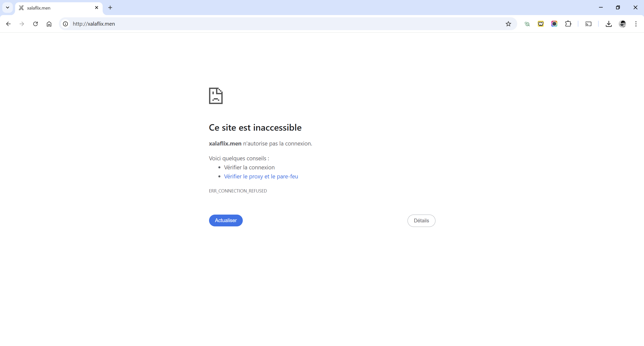View site information via the info badge
This screenshot has width=644, height=346.
click(x=65, y=24)
